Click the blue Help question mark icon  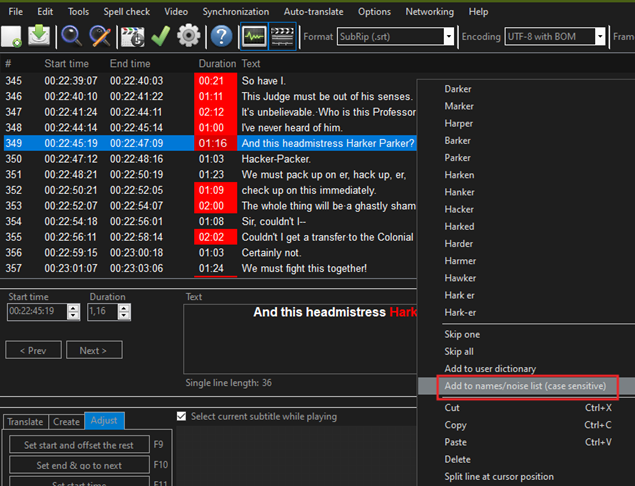(222, 36)
